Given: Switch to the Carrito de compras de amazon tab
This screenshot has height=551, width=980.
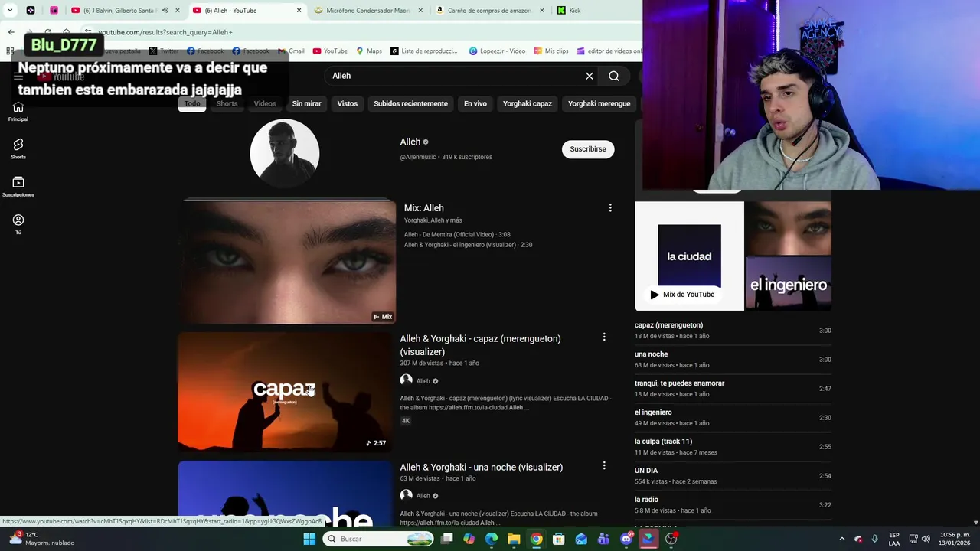Looking at the screenshot, I should (489, 11).
